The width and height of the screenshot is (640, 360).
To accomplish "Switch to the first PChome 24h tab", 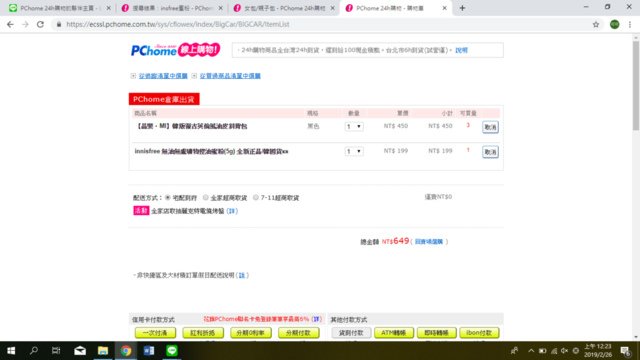I will coord(60,8).
